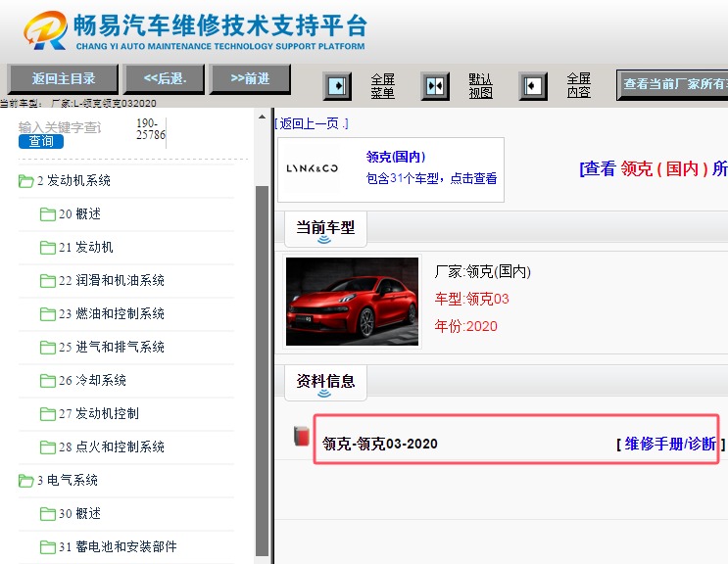The height and width of the screenshot is (564, 728).
Task: Click folder icon beside 31 蓄电池和安装部件
Action: tap(48, 547)
